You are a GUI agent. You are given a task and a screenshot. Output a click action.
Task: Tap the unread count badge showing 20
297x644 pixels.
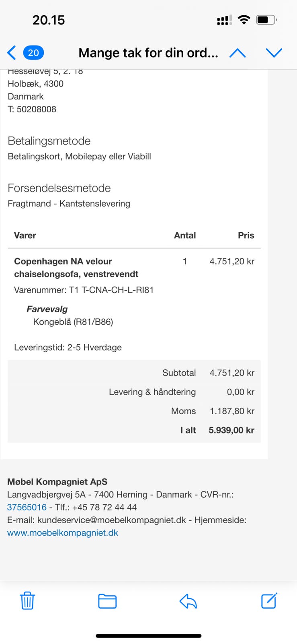click(x=33, y=53)
